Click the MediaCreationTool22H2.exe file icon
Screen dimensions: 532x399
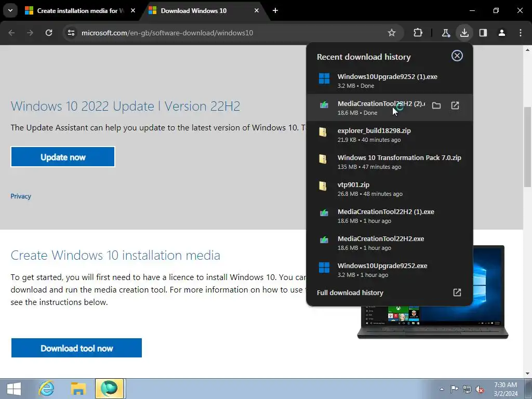click(x=324, y=240)
